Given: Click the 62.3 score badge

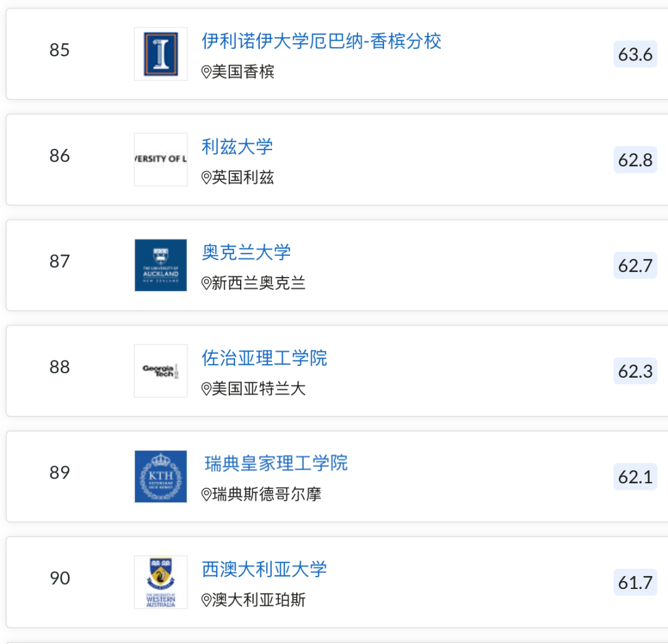Looking at the screenshot, I should (x=635, y=371).
